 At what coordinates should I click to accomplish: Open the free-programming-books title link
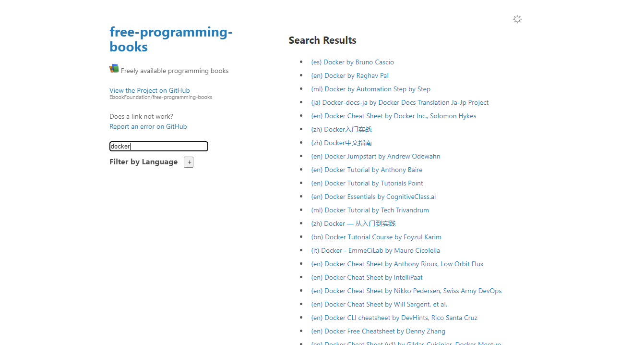click(170, 39)
